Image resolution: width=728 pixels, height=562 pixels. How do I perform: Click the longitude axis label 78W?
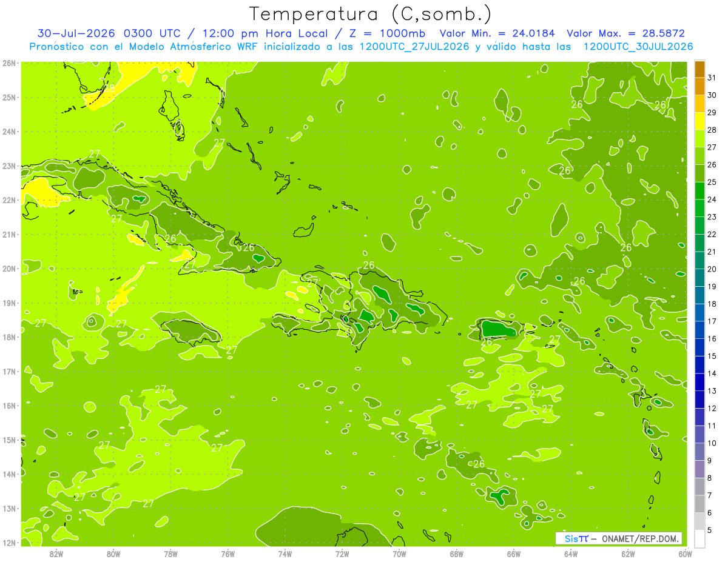pyautogui.click(x=170, y=554)
